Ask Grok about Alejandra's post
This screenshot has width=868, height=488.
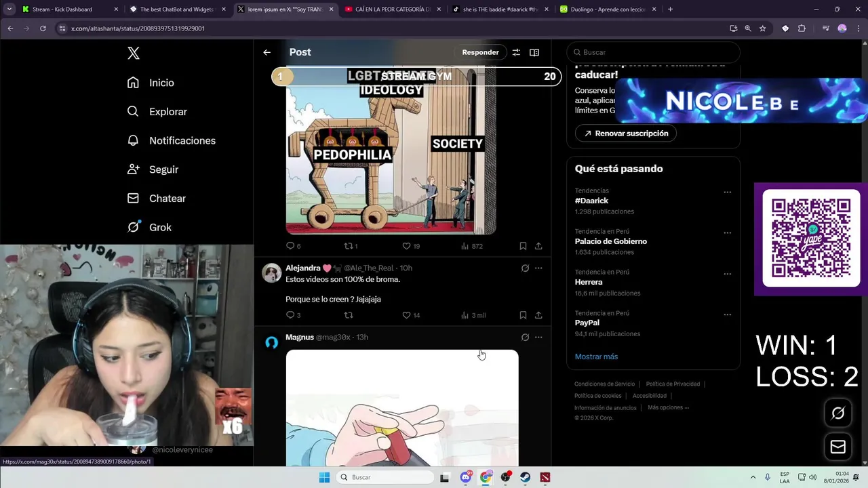(525, 268)
